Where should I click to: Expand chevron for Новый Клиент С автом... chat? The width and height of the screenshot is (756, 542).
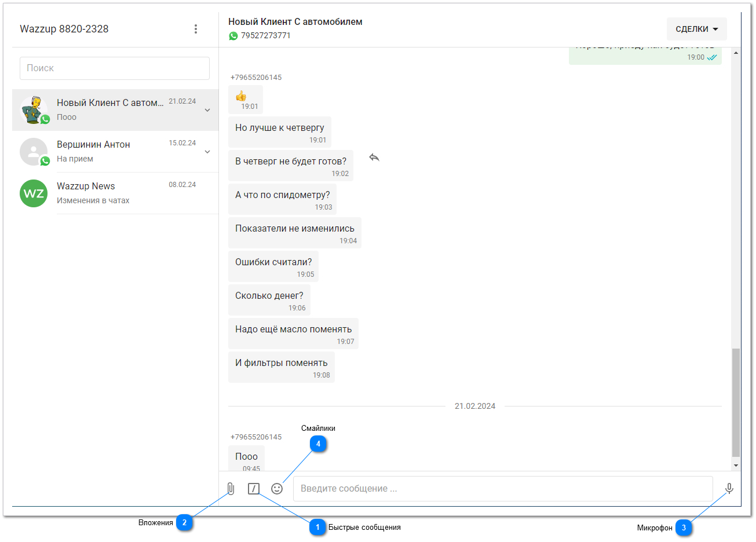pyautogui.click(x=207, y=110)
